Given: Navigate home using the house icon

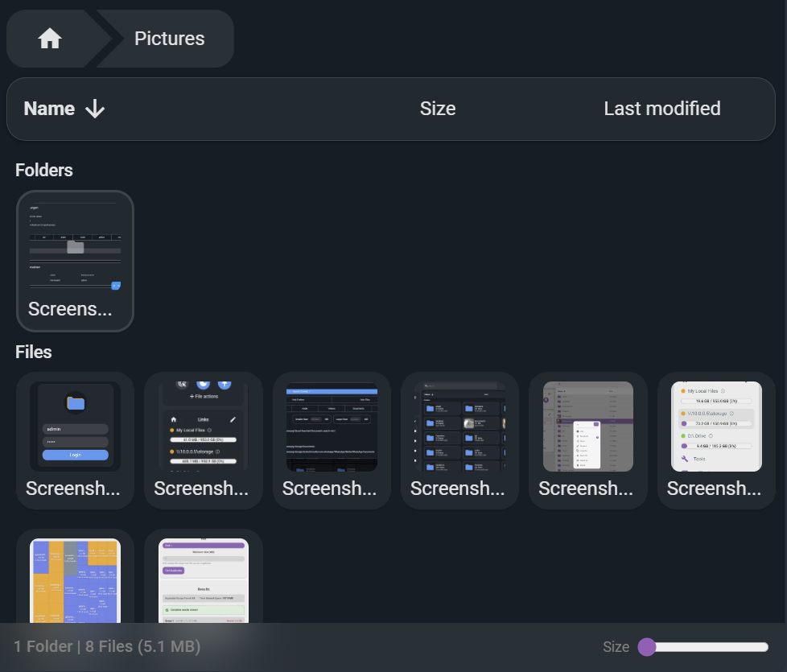Looking at the screenshot, I should coord(49,38).
